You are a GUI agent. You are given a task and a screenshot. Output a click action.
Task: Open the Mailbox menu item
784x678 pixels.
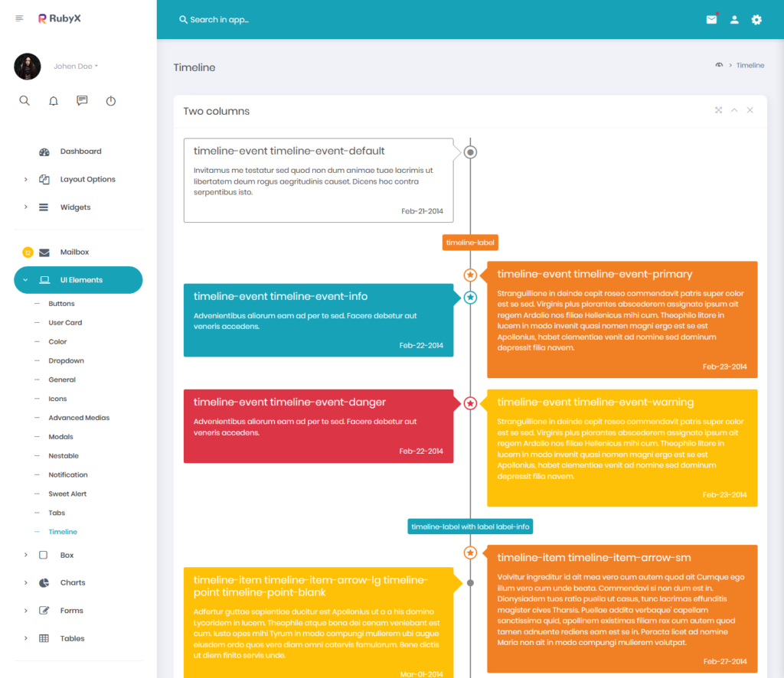click(x=75, y=252)
